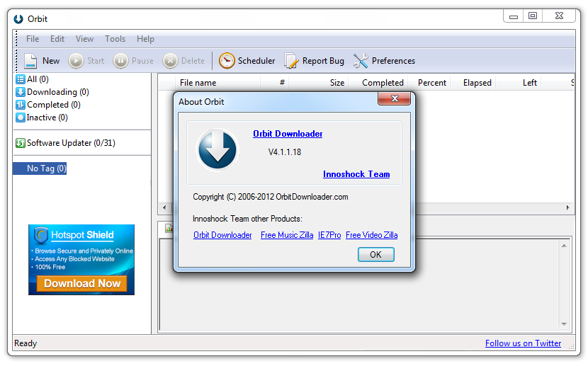Click the Orbit title bar app icon
Image resolution: width=588 pixels, height=366 pixels.
18,18
